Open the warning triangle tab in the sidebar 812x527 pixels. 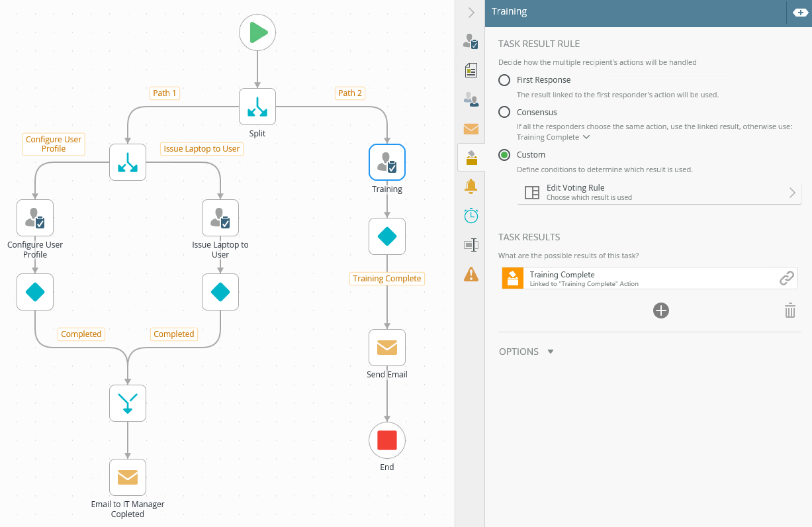click(x=471, y=273)
